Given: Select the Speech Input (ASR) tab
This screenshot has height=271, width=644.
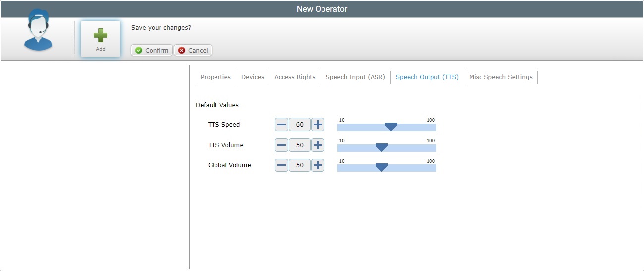Looking at the screenshot, I should (x=355, y=77).
